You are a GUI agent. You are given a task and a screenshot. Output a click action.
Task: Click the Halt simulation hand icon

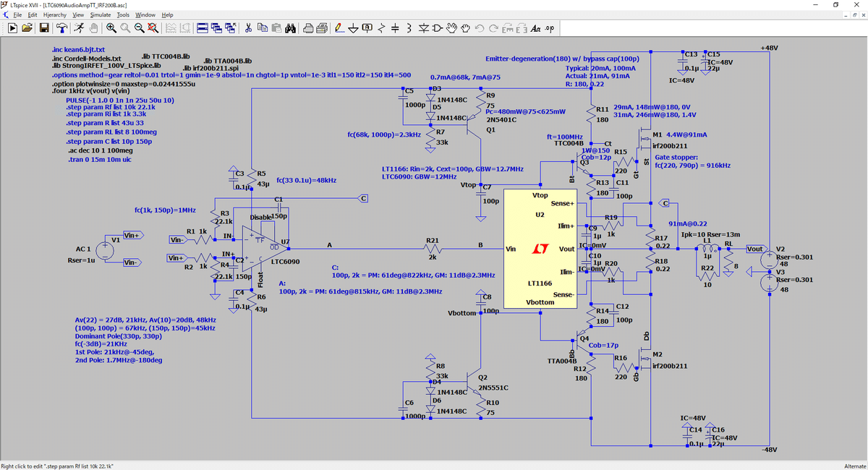pos(93,28)
